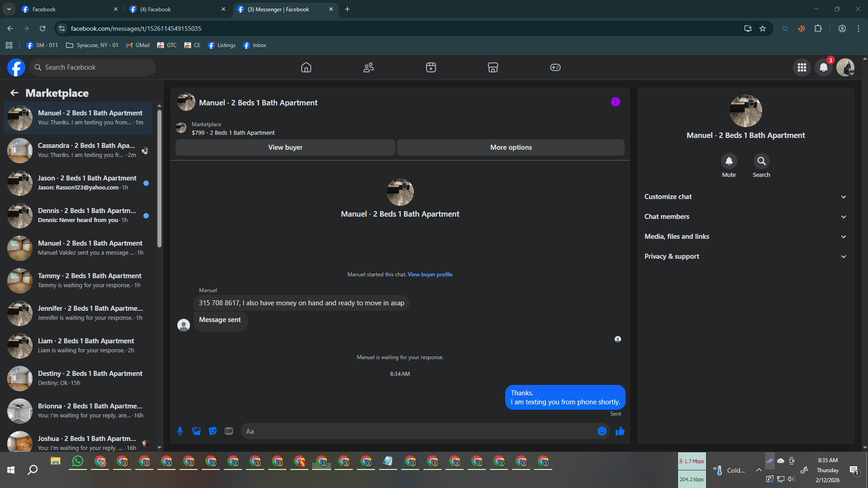Open WhatsApp from the taskbar
This screenshot has width=868, height=488.
point(78,461)
